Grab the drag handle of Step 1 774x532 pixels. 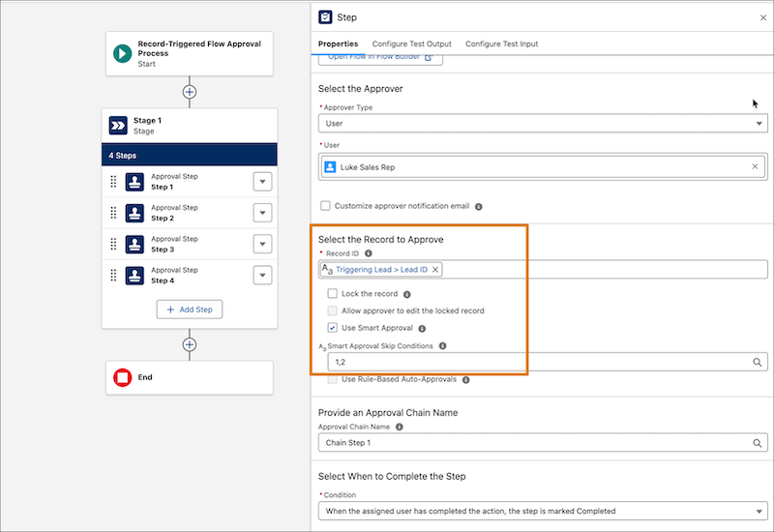tap(113, 182)
